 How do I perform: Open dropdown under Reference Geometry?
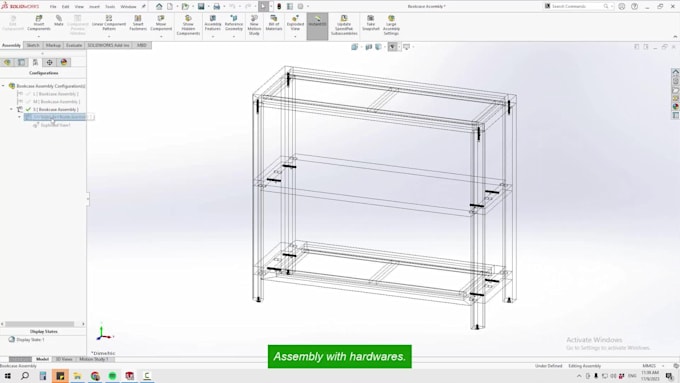[x=234, y=36]
